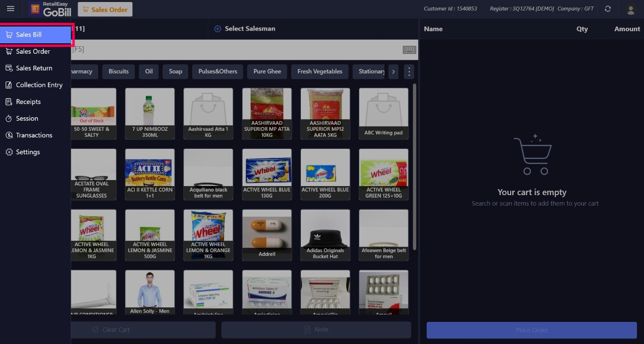This screenshot has height=344, width=644.
Task: Click Select Salesman
Action: click(250, 29)
